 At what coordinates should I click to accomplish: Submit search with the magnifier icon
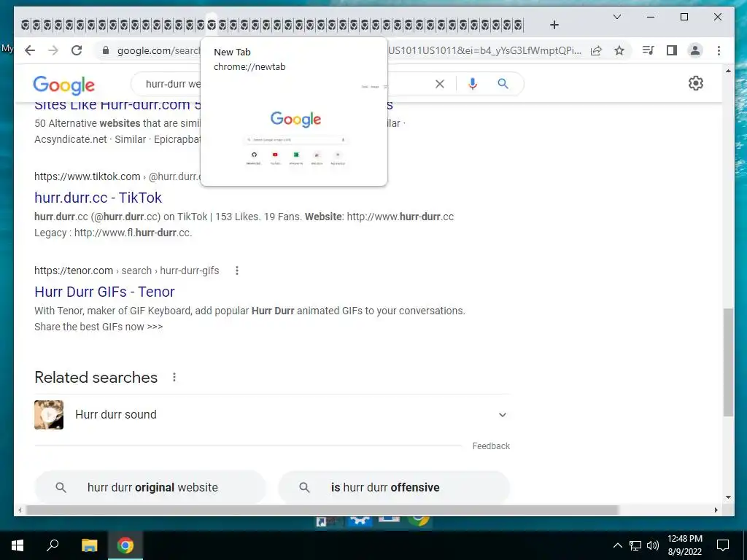tap(503, 84)
